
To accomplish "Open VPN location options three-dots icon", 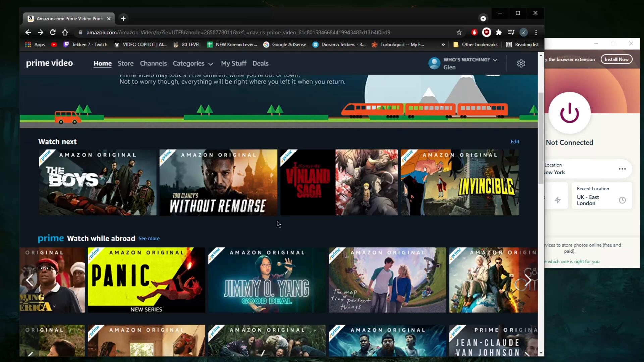I will [622, 169].
